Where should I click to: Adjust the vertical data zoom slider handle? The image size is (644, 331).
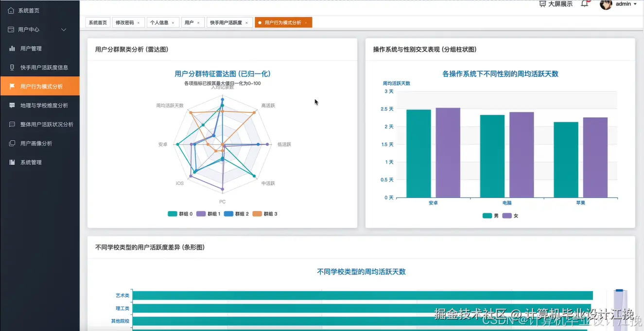(x=619, y=291)
